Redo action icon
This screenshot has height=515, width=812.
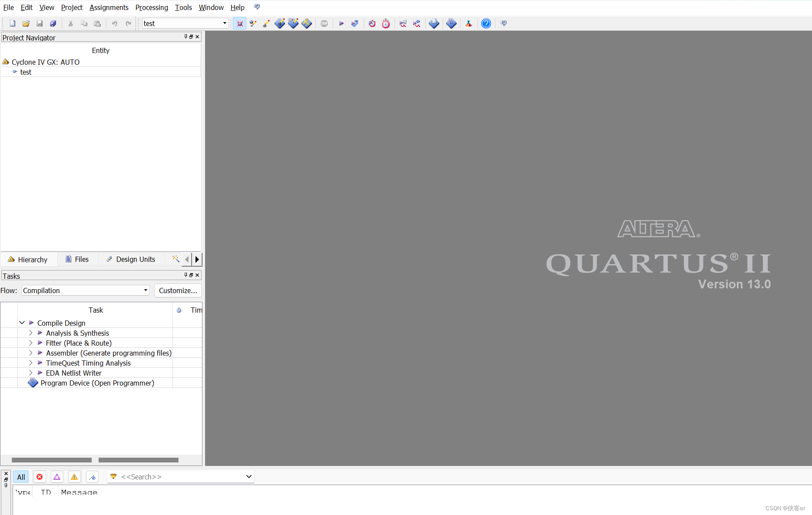(x=128, y=23)
